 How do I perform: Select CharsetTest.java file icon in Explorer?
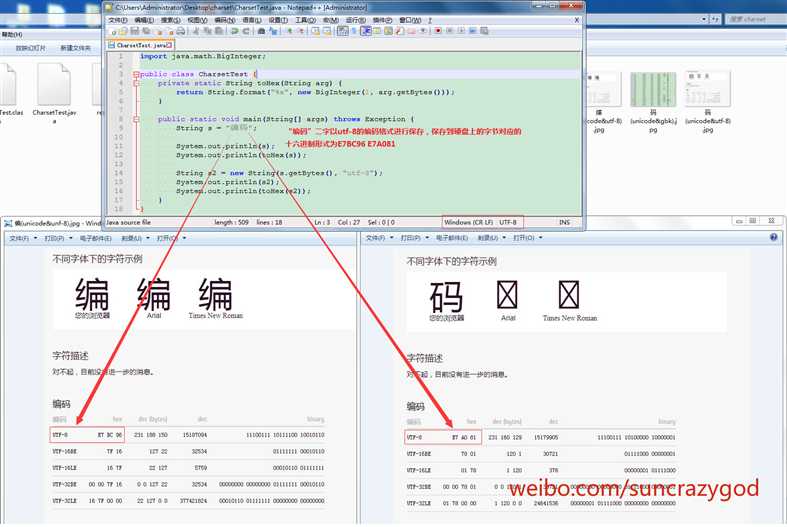[54, 93]
